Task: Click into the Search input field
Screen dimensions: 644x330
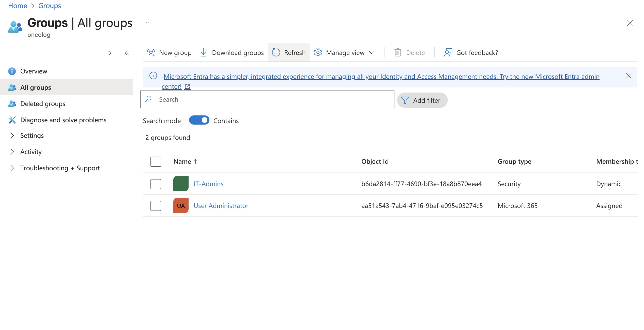Action: coord(267,99)
